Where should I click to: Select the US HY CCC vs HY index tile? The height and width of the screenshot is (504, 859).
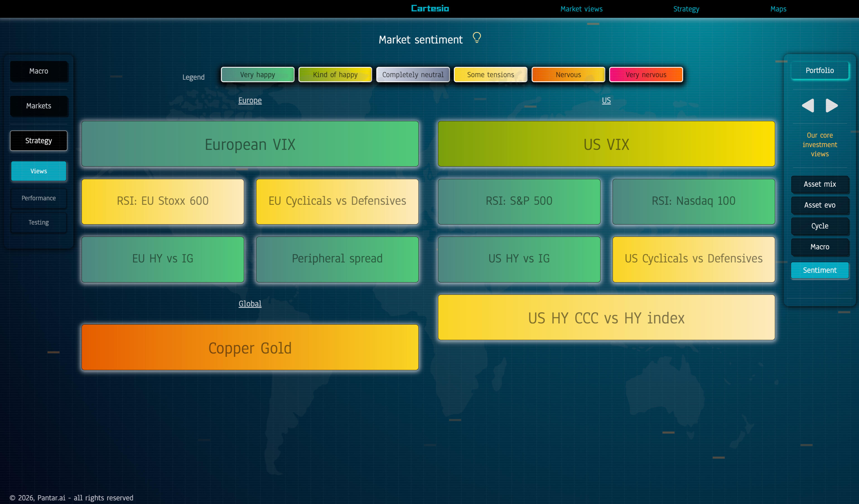(606, 318)
